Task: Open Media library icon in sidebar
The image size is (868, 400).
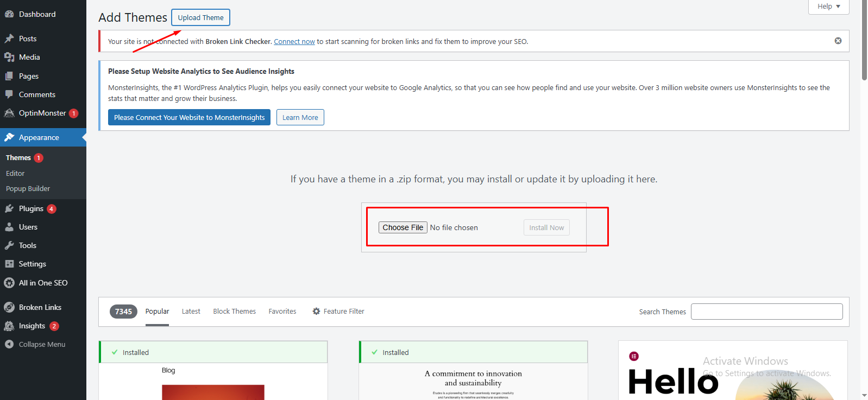Action: tap(9, 57)
